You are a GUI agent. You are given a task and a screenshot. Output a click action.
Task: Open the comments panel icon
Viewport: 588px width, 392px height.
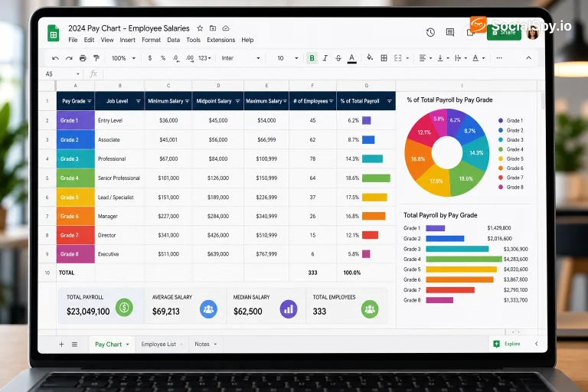click(450, 33)
